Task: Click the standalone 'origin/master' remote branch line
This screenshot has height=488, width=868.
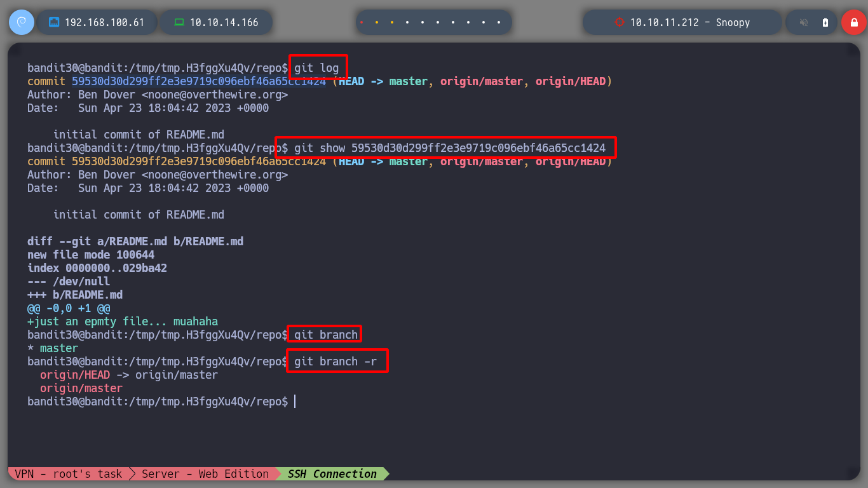Action: (81, 388)
